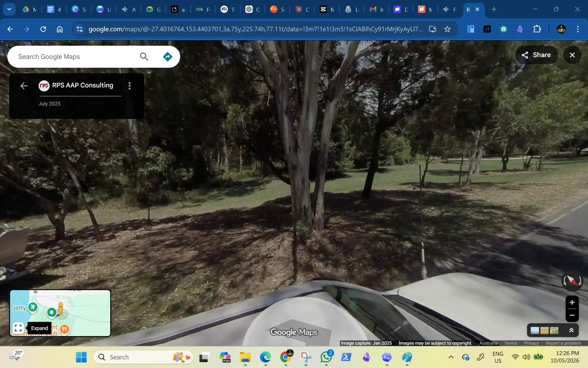Open WhatsApp from the Windows taskbar

coord(326,357)
